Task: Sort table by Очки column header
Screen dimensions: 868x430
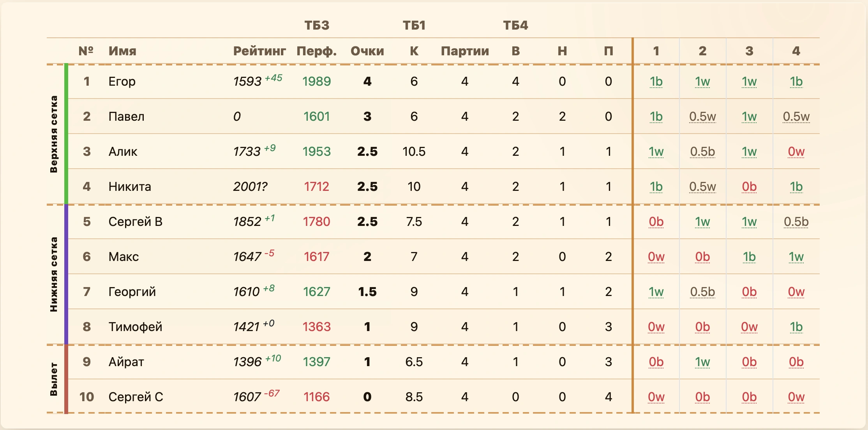Action: [x=367, y=51]
